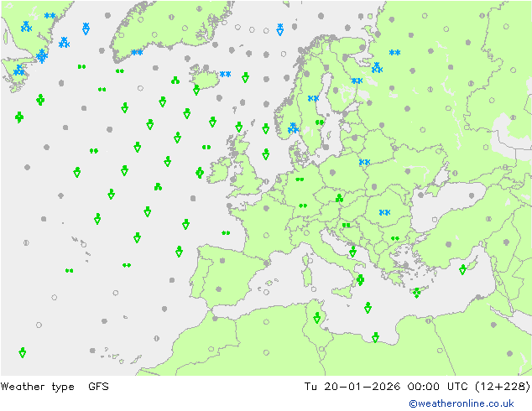This screenshot has height=411, width=532.
Task: Select the snow symbol on Poland-Belarus border
Action: pyautogui.click(x=364, y=162)
